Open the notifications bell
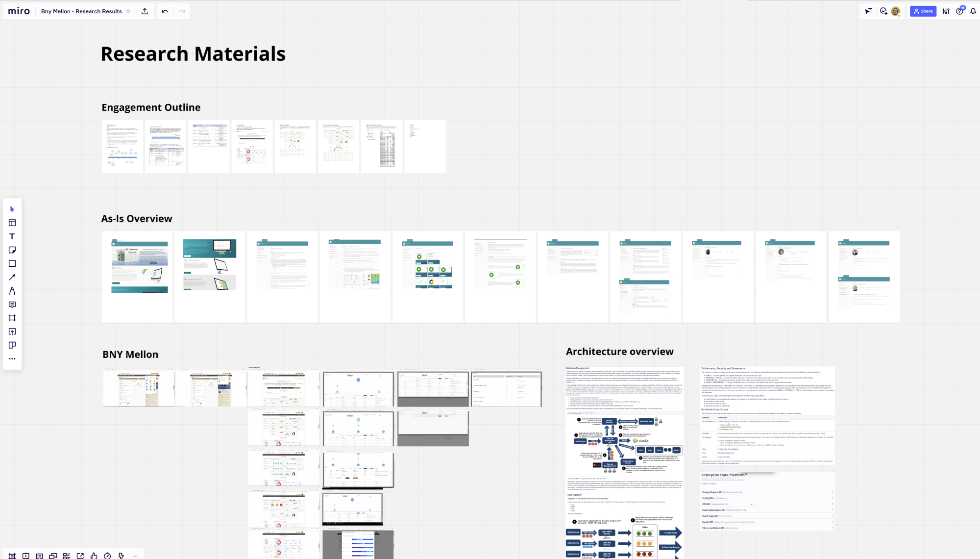The image size is (980, 559). coord(973,11)
